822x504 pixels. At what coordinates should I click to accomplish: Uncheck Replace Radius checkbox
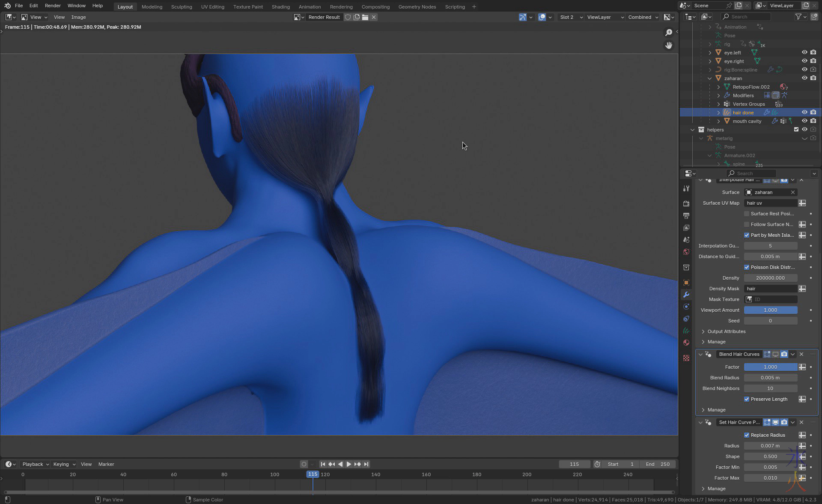(x=747, y=435)
